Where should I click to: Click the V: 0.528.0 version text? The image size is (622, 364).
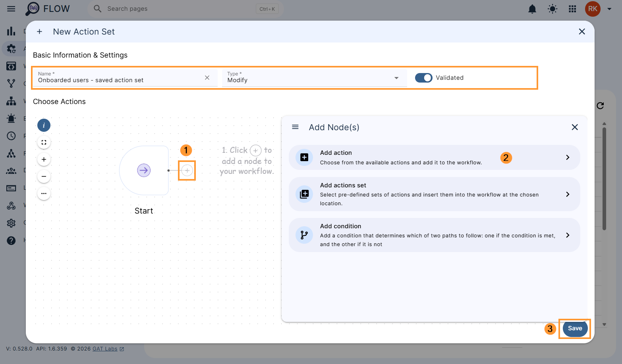tap(19, 349)
